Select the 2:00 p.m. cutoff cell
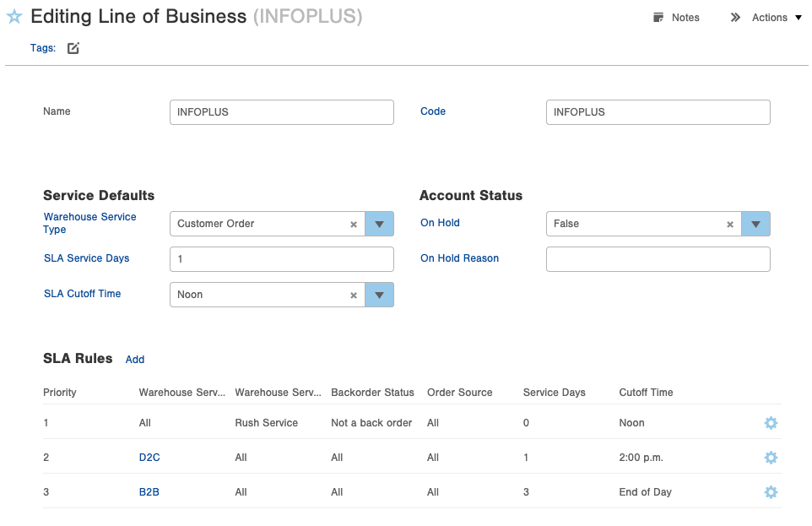 coord(641,458)
